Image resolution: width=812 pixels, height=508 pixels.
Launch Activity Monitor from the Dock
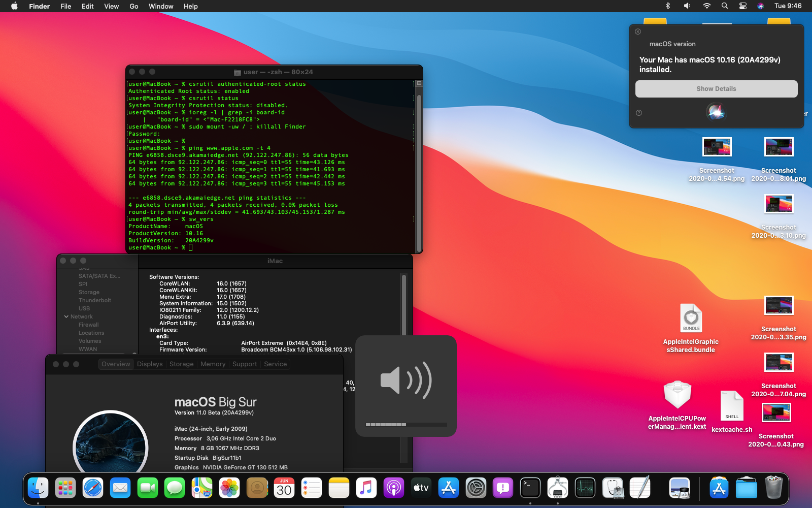(x=585, y=488)
